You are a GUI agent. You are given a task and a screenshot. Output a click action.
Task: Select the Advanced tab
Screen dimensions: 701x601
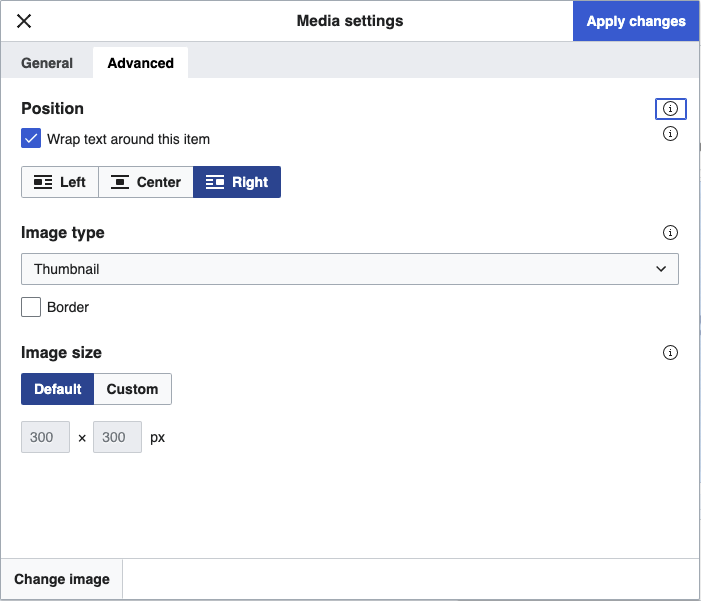[x=140, y=63]
